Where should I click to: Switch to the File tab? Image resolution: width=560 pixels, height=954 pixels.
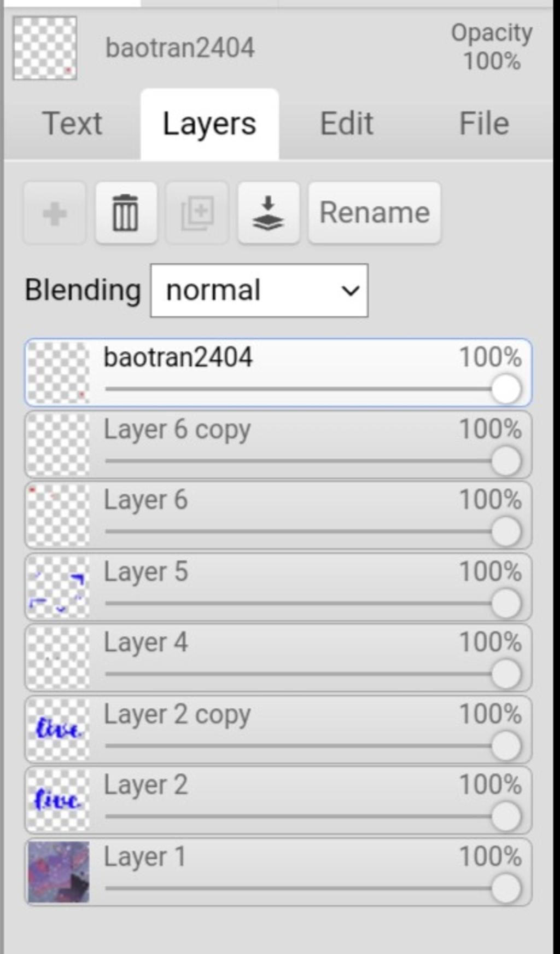pyautogui.click(x=484, y=124)
